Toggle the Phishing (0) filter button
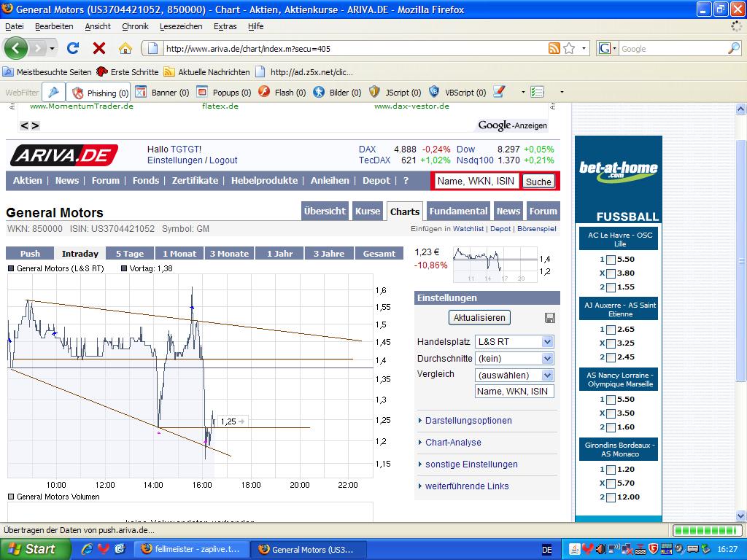Viewport: 747px width, 560px height. tap(98, 93)
